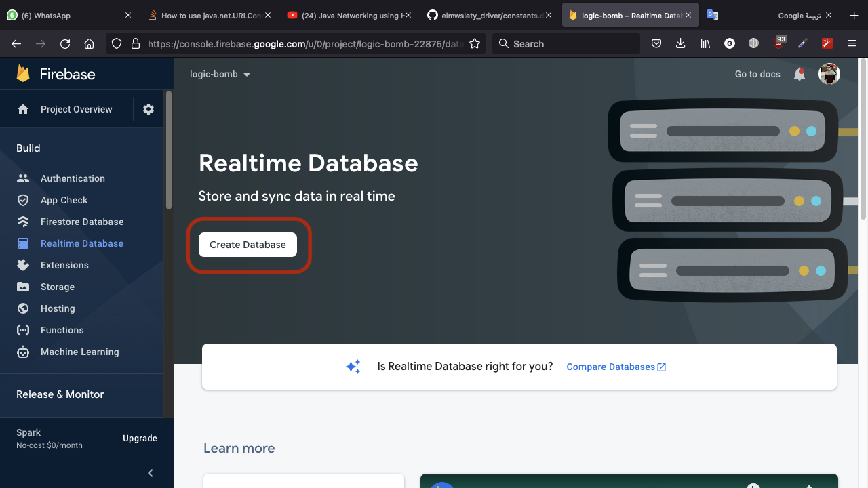The width and height of the screenshot is (868, 488).
Task: Open the library bookshelf icon
Action: pos(705,43)
